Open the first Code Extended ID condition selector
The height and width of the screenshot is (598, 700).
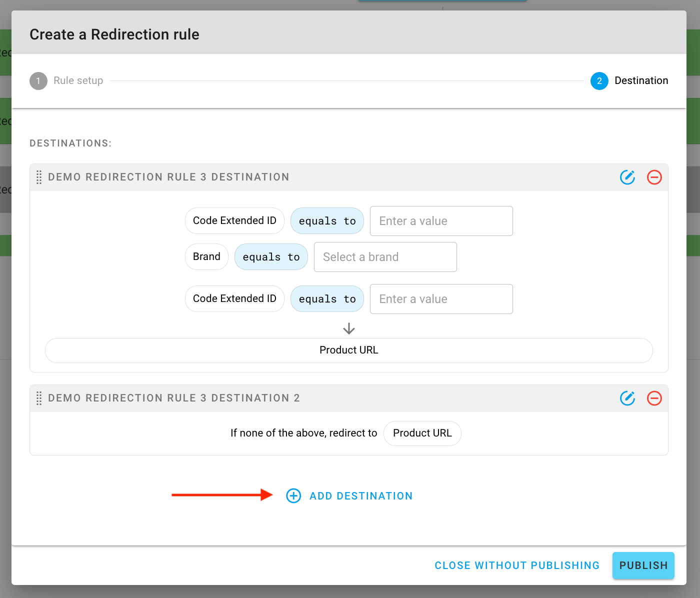click(234, 220)
